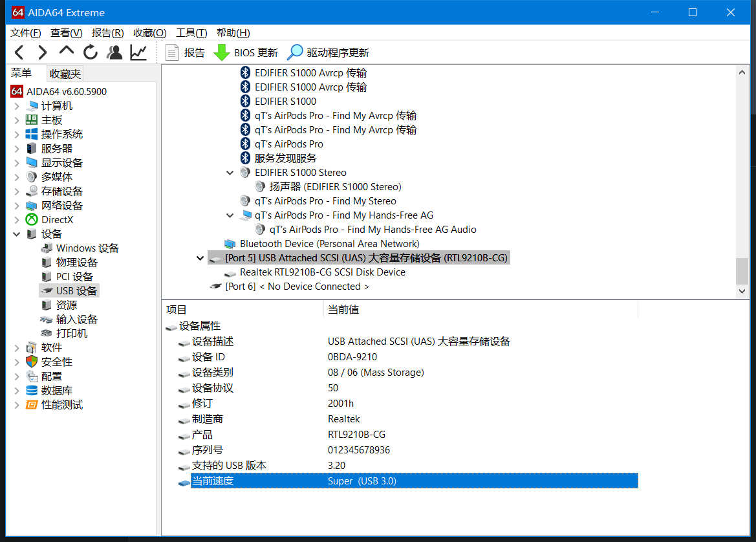Click value RTL9210B-CG in 产品 row
756x542 pixels.
tap(357, 435)
